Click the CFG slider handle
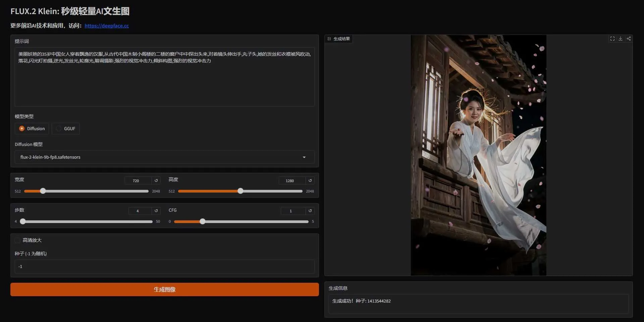Viewport: 644px width, 322px height. click(x=203, y=221)
